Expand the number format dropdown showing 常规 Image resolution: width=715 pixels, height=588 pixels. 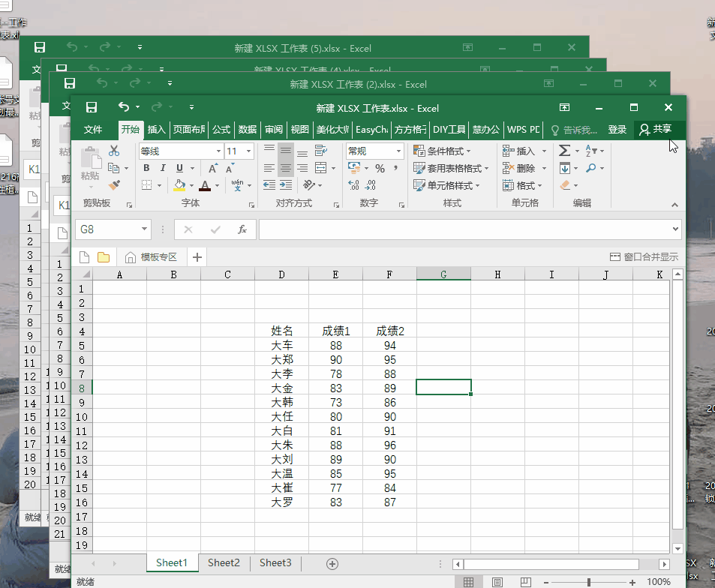click(398, 151)
